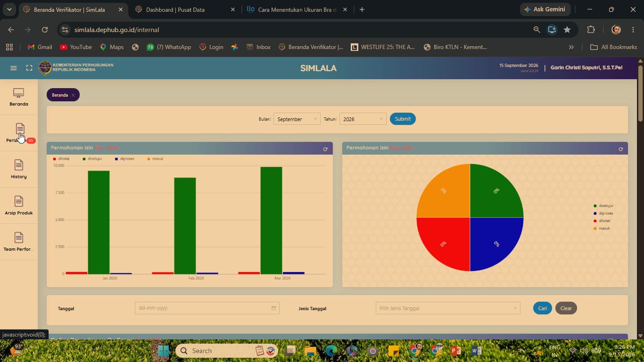The width and height of the screenshot is (644, 362).
Task: Open Team Performance sidebar item
Action: [x=19, y=242]
